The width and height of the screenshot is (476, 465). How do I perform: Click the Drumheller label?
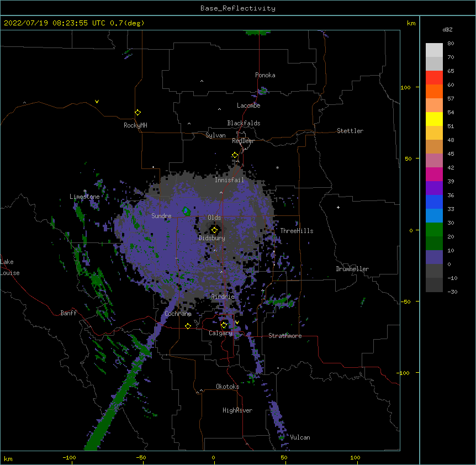pos(352,269)
